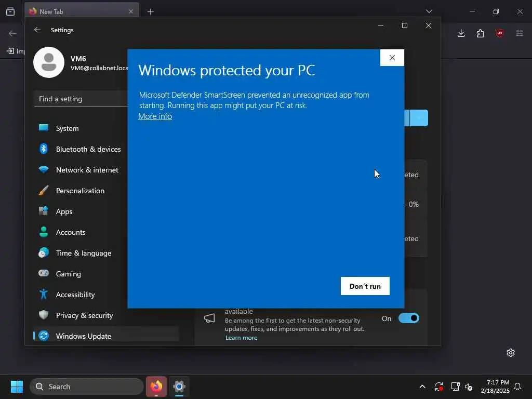
Task: Open a new Firefox tab with plus
Action: (x=150, y=12)
